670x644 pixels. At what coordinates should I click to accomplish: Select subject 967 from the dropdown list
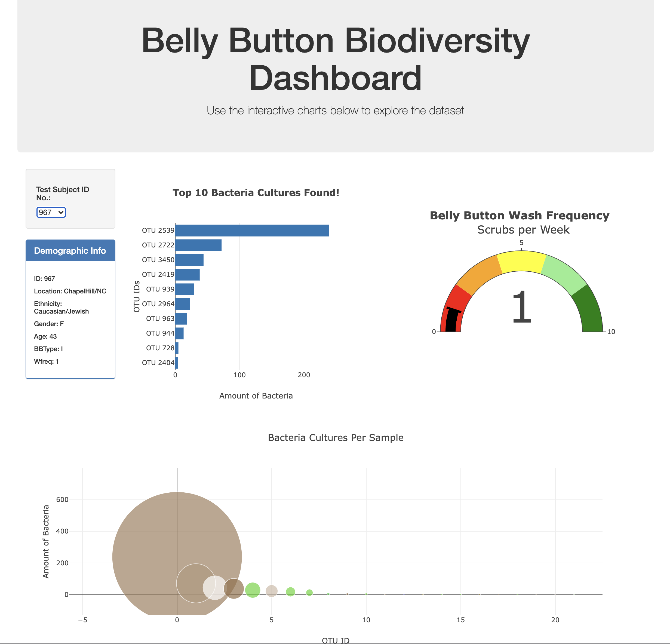click(51, 212)
